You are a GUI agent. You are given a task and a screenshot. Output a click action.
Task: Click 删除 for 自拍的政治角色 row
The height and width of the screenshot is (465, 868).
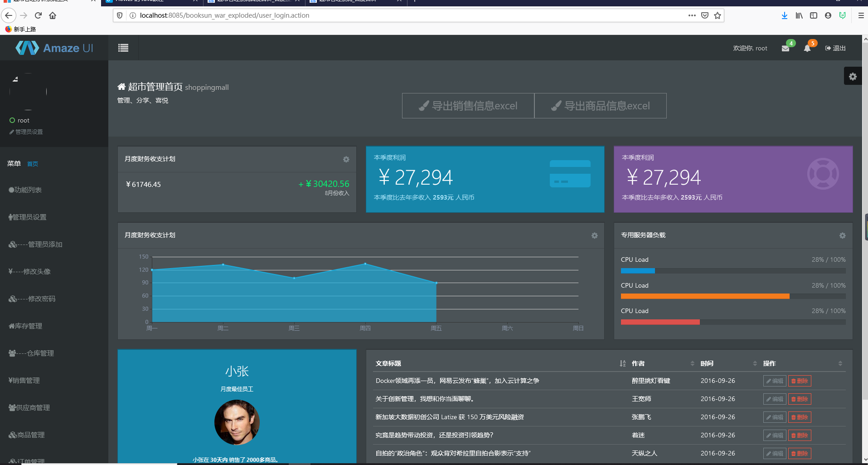coord(800,454)
